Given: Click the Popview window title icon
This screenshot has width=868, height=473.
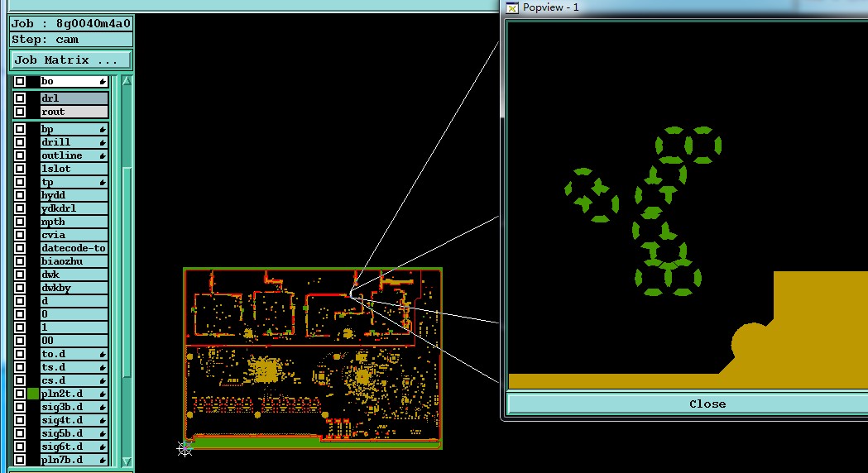Looking at the screenshot, I should [512, 7].
